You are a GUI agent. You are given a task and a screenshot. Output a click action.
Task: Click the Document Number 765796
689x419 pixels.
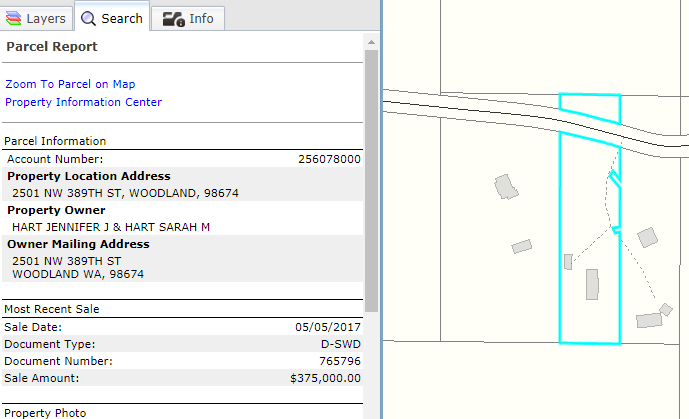coord(340,361)
